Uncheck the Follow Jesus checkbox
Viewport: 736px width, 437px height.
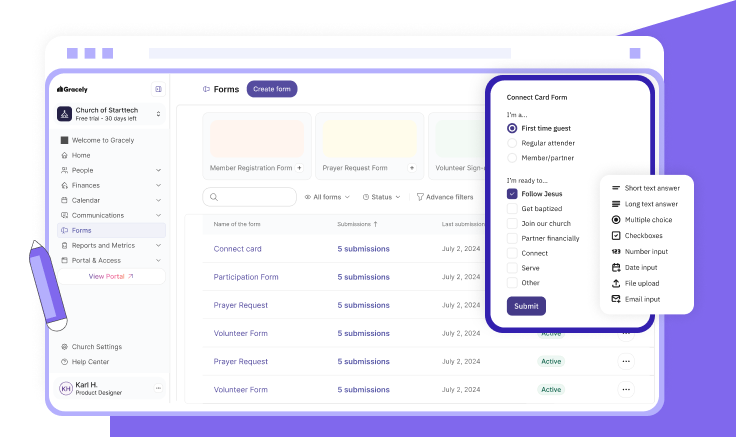[x=512, y=194]
